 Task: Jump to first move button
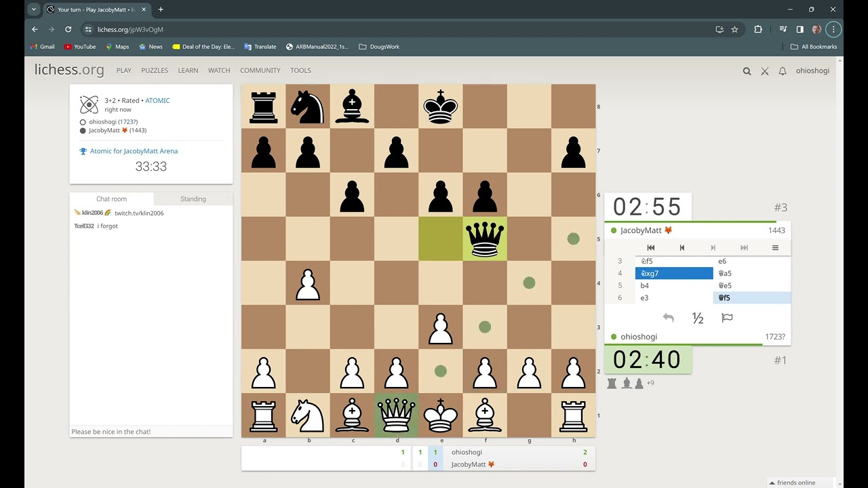650,248
